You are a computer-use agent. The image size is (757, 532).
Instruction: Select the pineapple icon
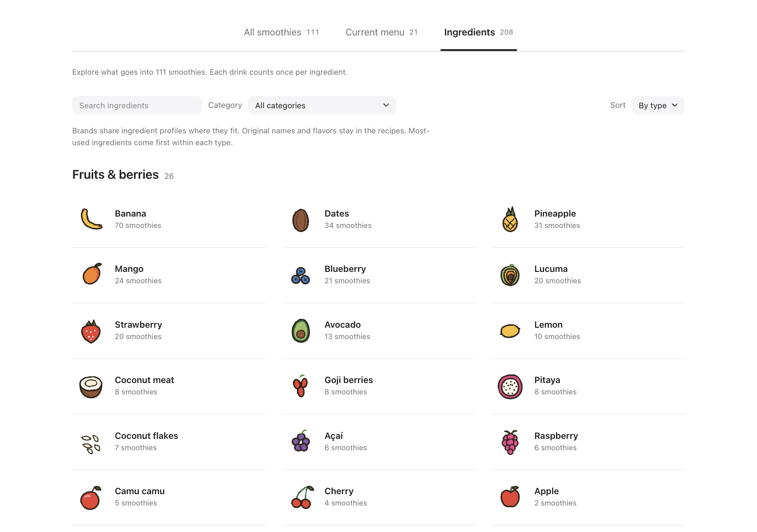coord(511,219)
